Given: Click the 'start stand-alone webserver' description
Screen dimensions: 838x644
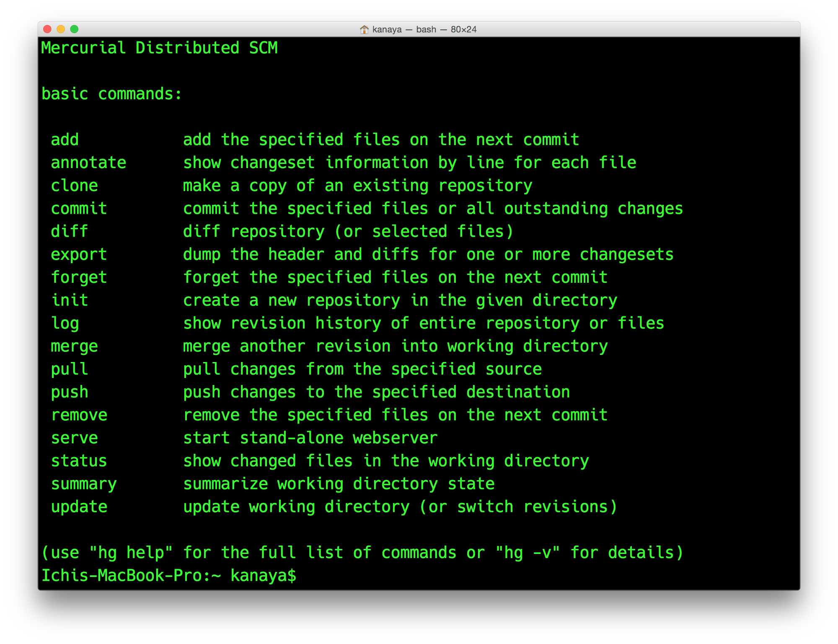Looking at the screenshot, I should [x=310, y=438].
